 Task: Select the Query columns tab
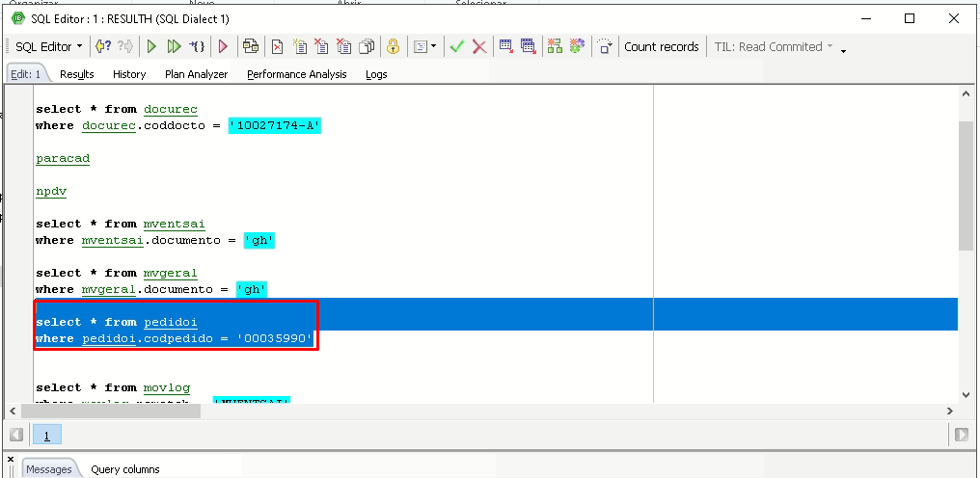125,469
